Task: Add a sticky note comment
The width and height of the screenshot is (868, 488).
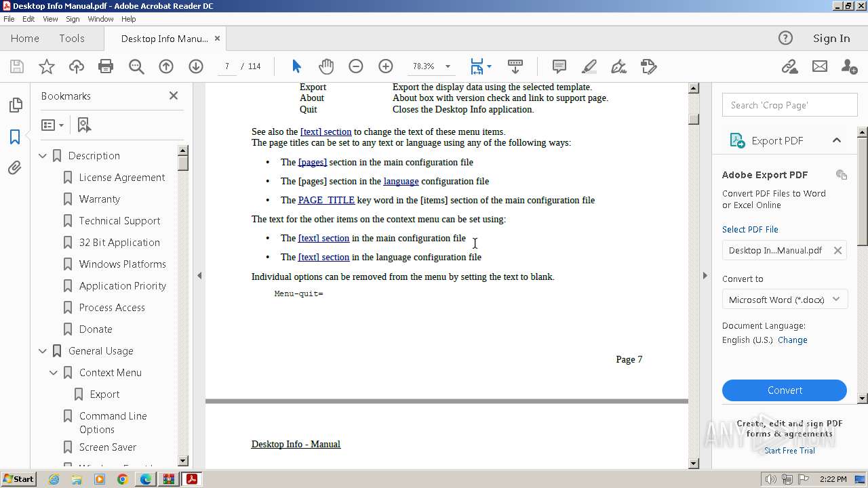Action: coord(559,66)
